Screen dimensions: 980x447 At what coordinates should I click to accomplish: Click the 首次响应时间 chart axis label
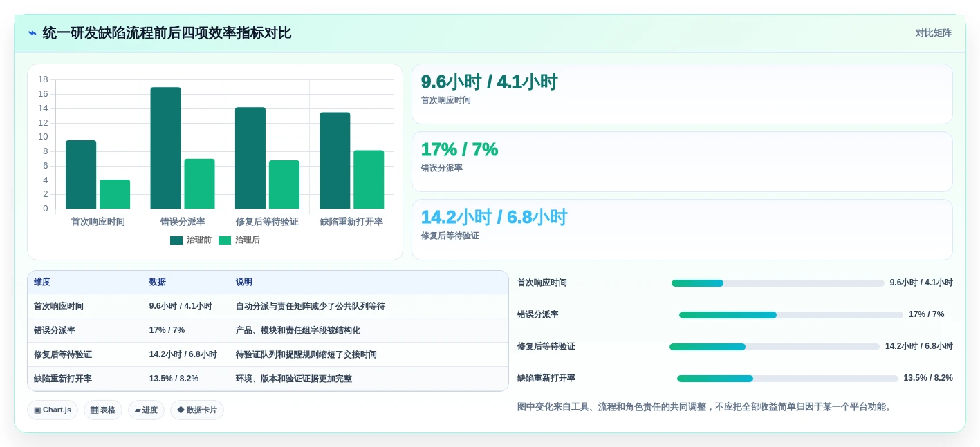click(98, 222)
